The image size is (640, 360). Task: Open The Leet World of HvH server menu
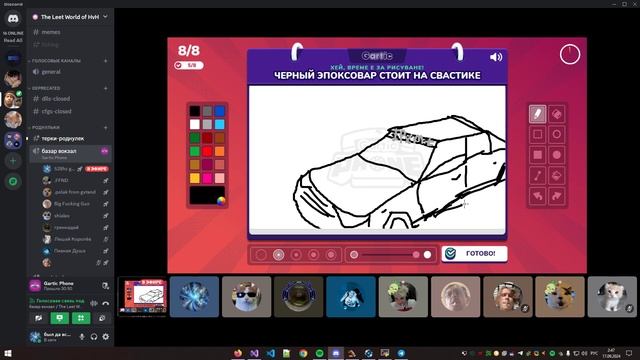click(70, 17)
